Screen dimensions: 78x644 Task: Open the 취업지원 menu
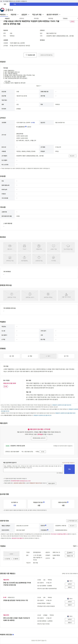click(15, 15)
